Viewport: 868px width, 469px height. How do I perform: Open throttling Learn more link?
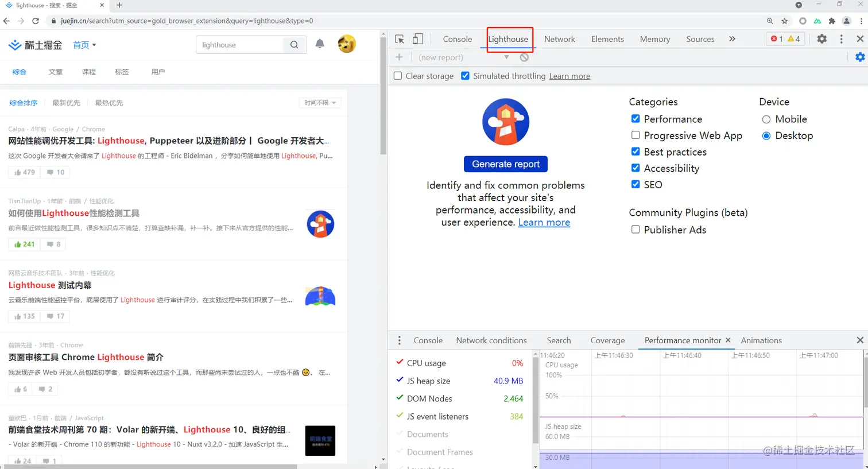[569, 76]
